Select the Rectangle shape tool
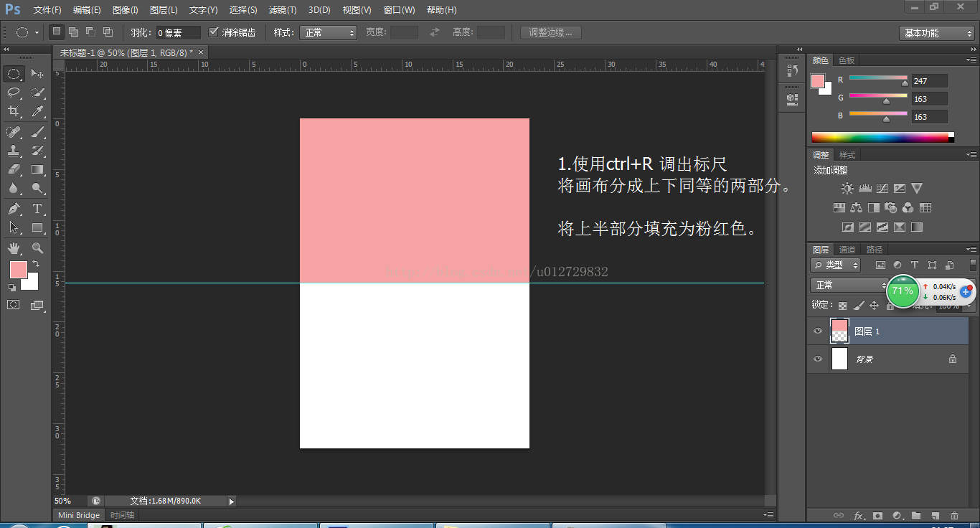This screenshot has width=980, height=528. 37,227
